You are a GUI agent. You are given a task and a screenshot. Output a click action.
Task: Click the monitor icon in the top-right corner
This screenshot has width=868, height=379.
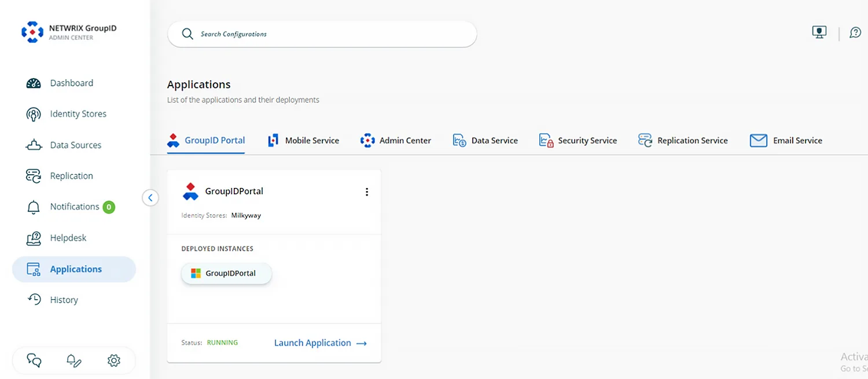pos(819,32)
